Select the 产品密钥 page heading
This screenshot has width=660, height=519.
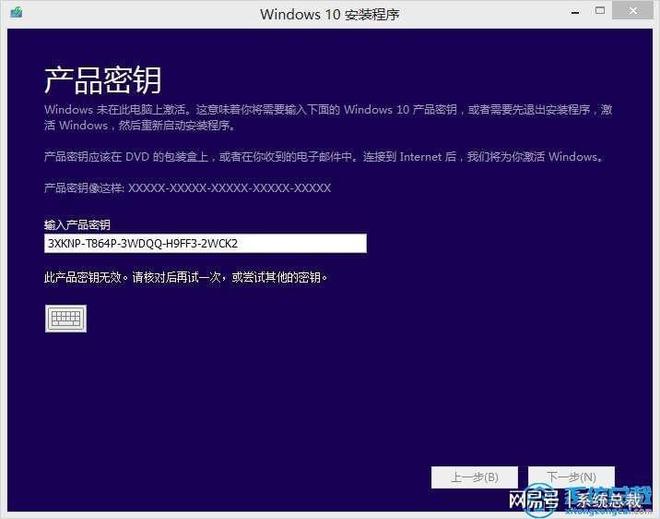tap(102, 80)
